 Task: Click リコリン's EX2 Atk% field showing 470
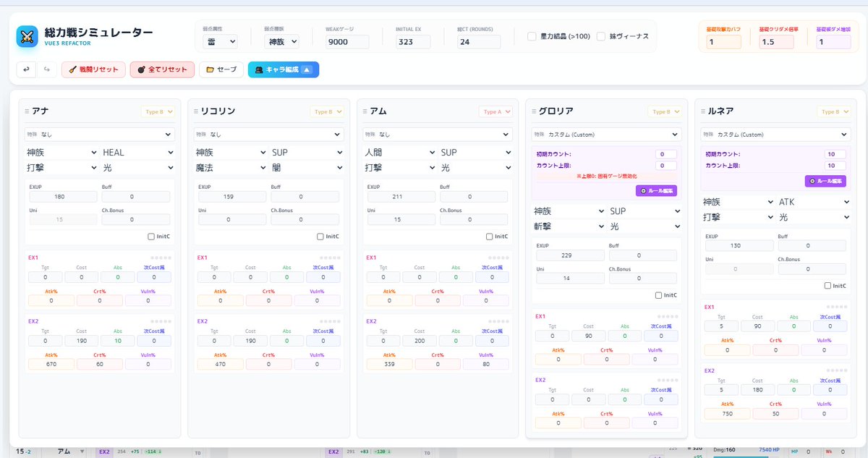click(221, 365)
